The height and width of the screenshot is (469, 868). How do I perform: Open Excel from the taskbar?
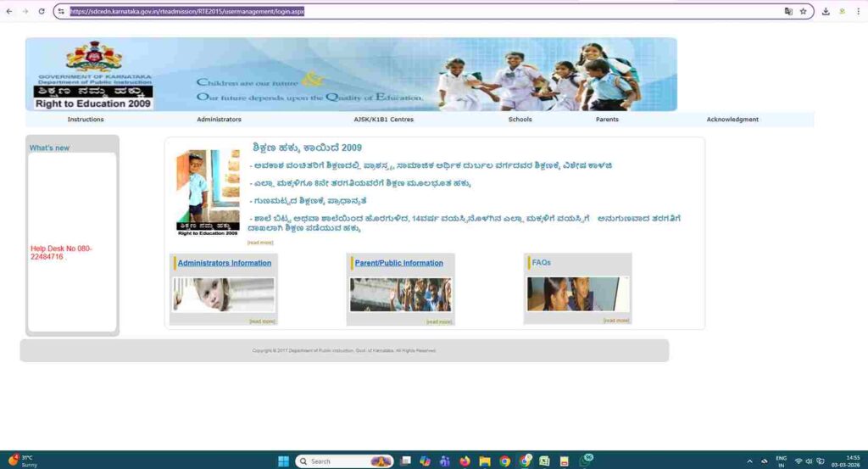click(544, 461)
